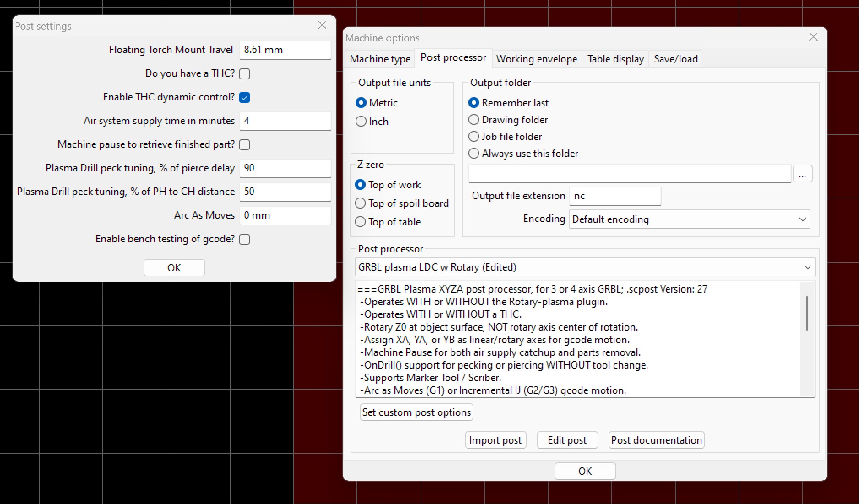Image resolution: width=859 pixels, height=504 pixels.
Task: Click the post description scrollbar
Action: coord(807,313)
